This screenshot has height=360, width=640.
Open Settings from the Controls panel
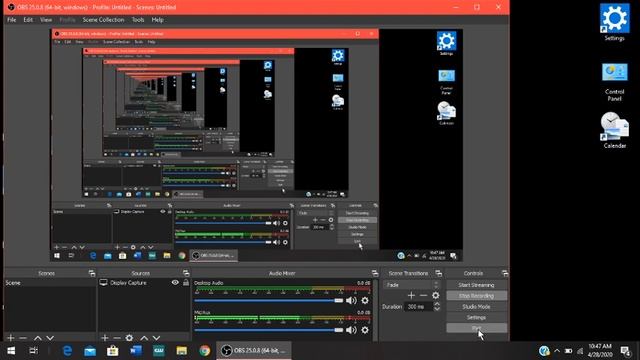476,317
